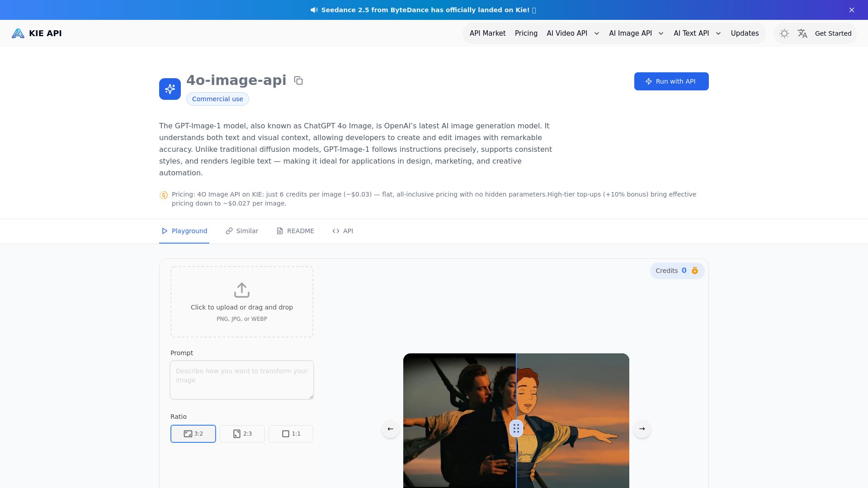Screen dimensions: 868x488
Task: Click the blue sparkle model icon
Action: coord(170,89)
